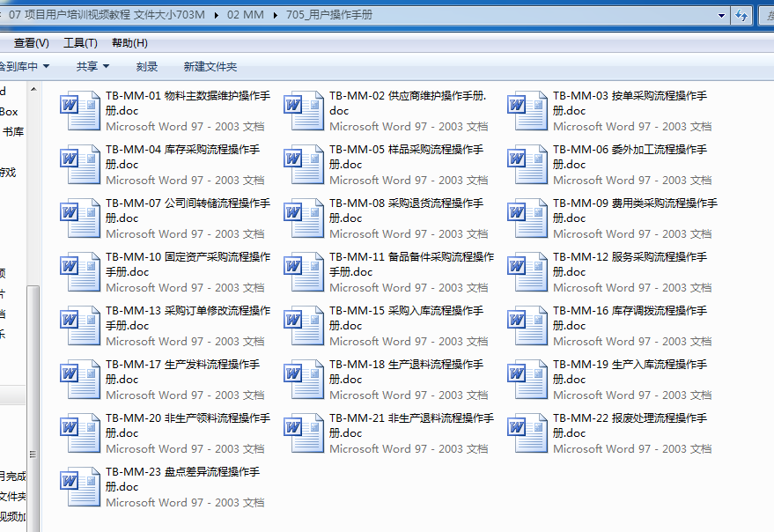The width and height of the screenshot is (774, 532).
Task: Click file name 'TB-MM-12 服务采购流程操作手册.doc'
Action: pos(630,265)
